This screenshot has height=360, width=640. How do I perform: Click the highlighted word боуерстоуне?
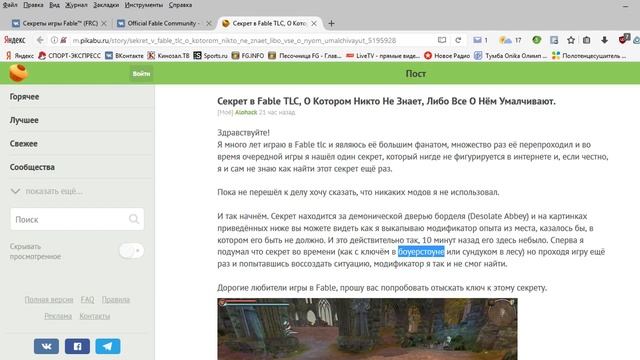click(x=421, y=252)
